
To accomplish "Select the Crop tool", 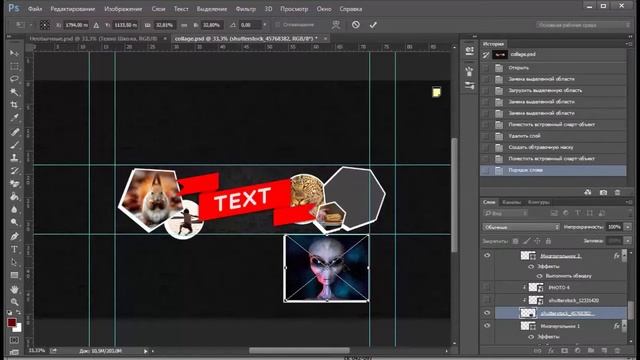I will [14, 105].
